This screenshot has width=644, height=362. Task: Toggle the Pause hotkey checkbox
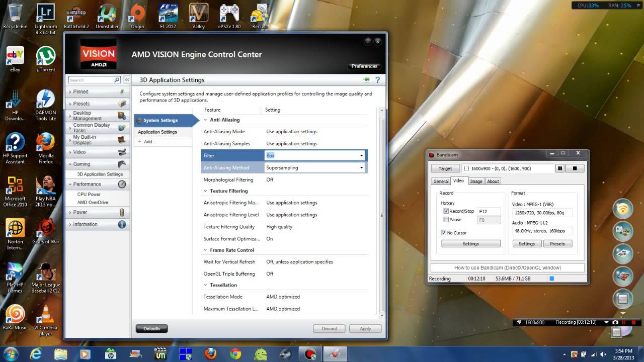pyautogui.click(x=446, y=220)
